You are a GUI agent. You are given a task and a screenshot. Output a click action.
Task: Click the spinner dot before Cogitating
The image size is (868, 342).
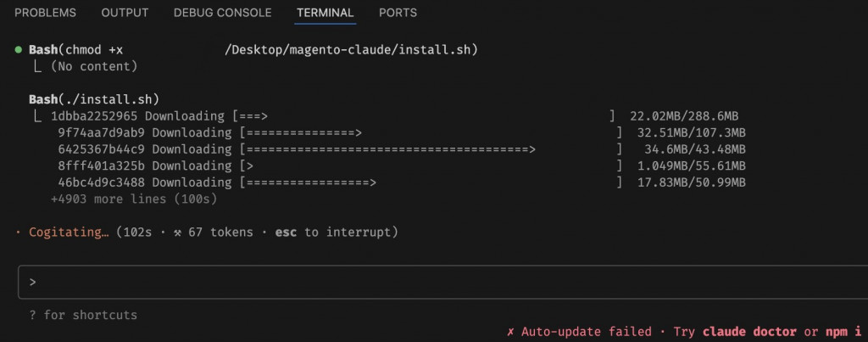point(19,232)
